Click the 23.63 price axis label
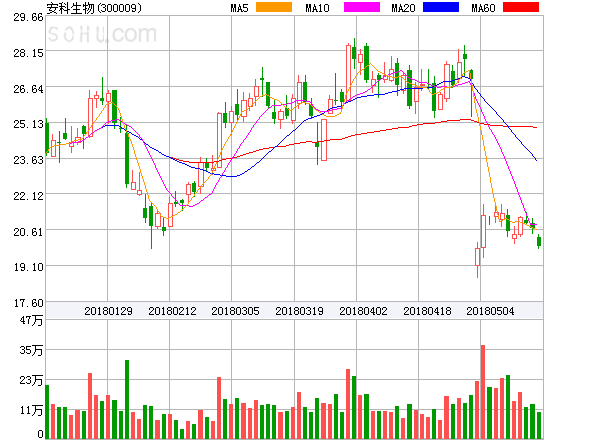The height and width of the screenshot is (440, 600). (28, 160)
